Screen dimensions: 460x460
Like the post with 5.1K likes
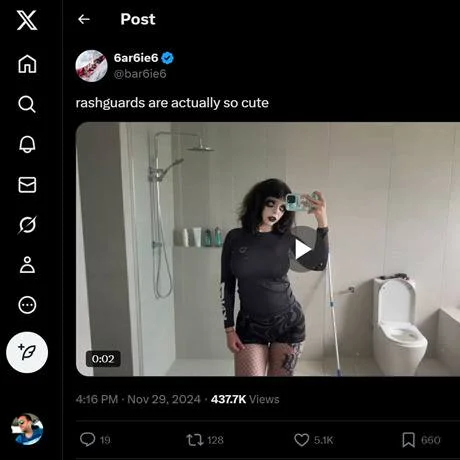tap(313, 440)
